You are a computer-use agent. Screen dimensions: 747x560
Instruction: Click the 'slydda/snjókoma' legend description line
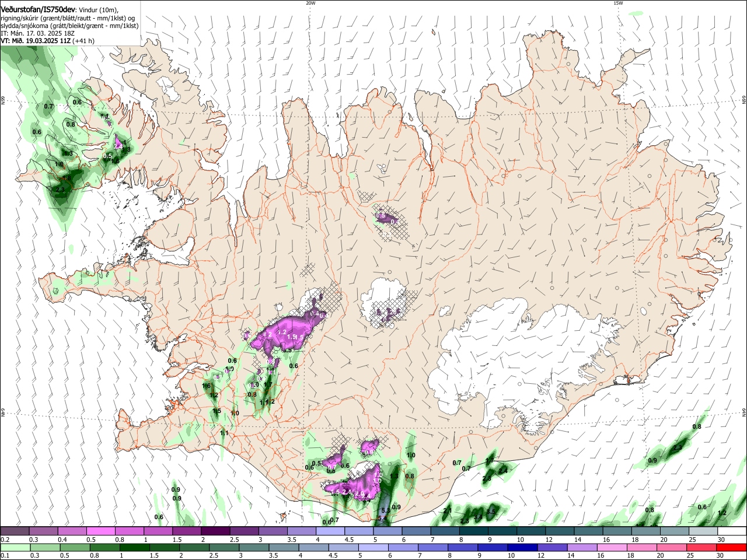click(x=69, y=26)
